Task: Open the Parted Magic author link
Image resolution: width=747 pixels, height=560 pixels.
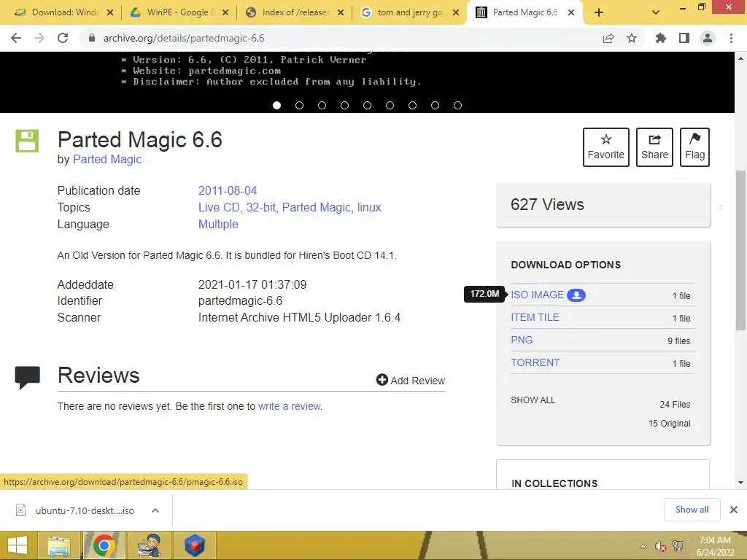Action: 107,159
